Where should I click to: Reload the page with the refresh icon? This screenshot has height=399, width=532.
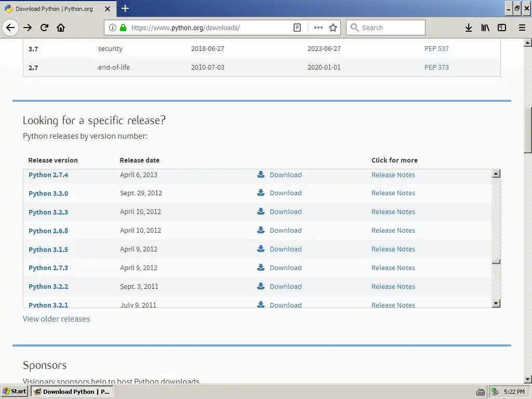[x=44, y=28]
